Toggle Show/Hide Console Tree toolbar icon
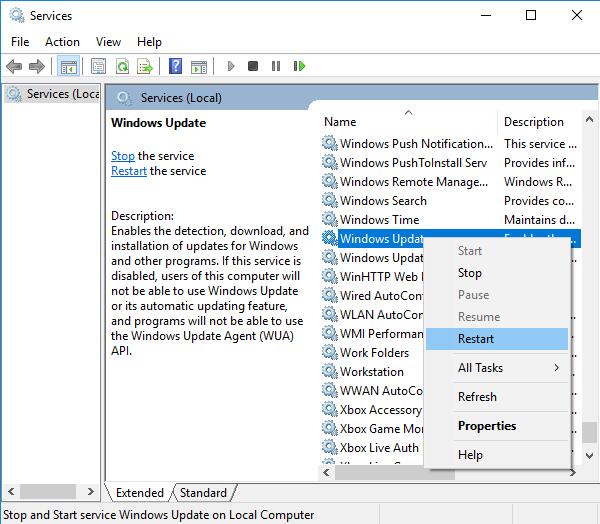Image resolution: width=600 pixels, height=524 pixels. pyautogui.click(x=68, y=67)
